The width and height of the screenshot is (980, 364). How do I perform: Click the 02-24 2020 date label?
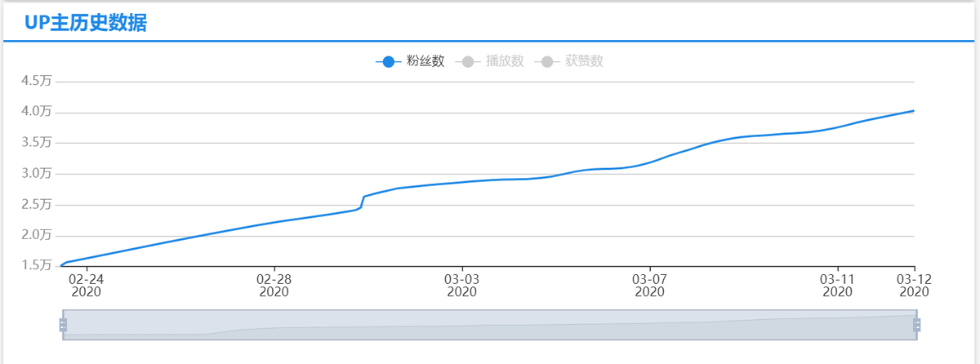pyautogui.click(x=87, y=284)
